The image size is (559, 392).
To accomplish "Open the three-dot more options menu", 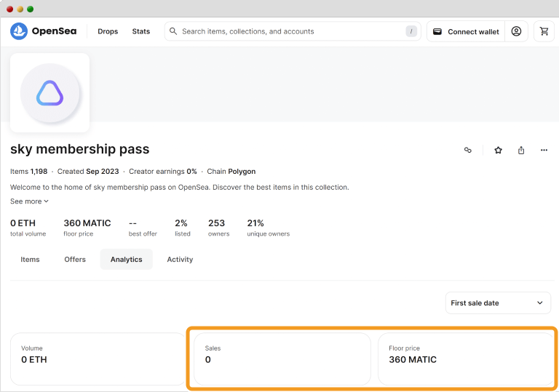I will (x=544, y=150).
